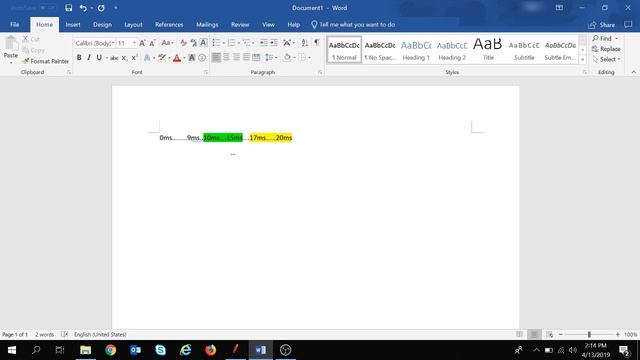Screen dimensions: 640x360
Task: Clear all formatting with the eraser icon
Action: [184, 43]
